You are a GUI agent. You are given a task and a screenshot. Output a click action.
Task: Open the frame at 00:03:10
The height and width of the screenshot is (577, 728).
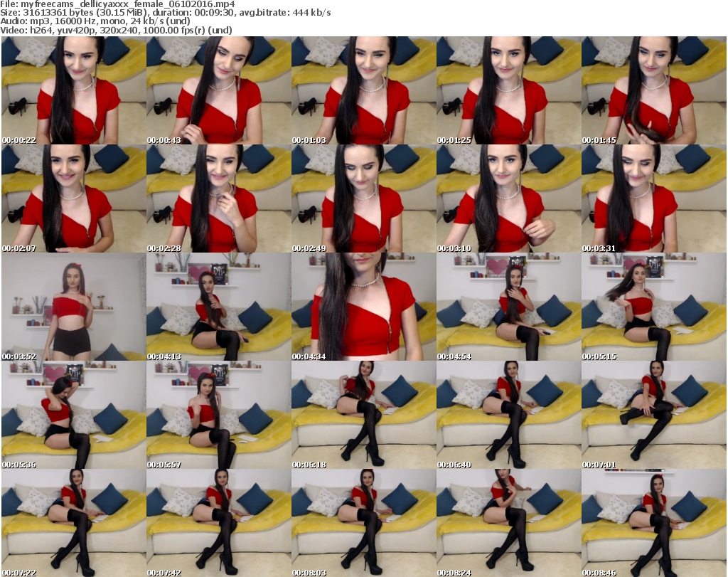pos(508,198)
